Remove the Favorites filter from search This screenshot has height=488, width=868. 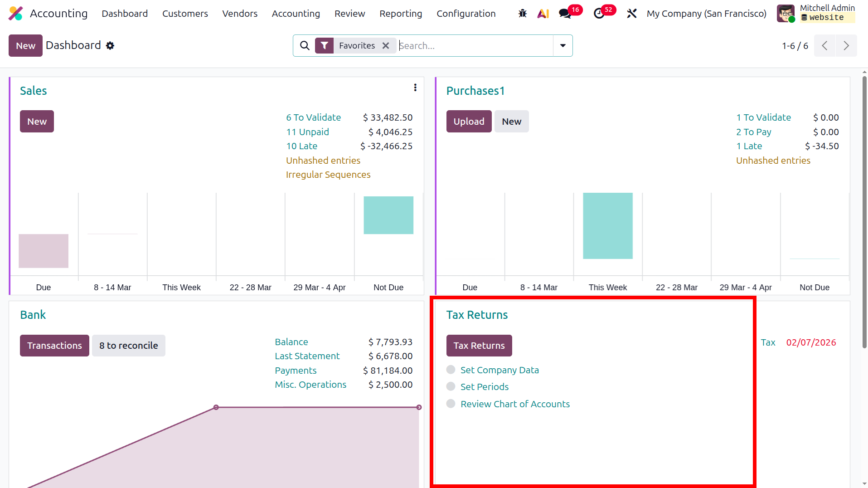[386, 46]
